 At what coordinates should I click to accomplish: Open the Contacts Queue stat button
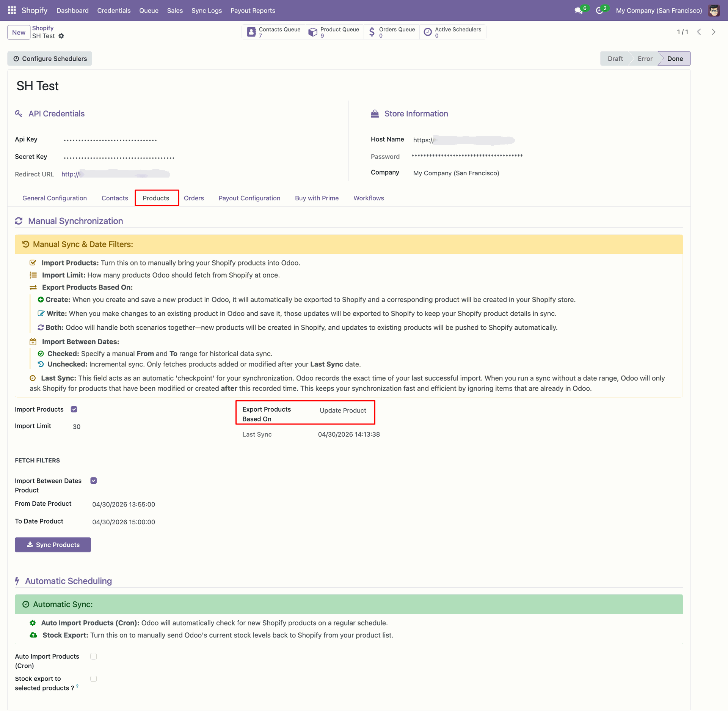click(273, 32)
